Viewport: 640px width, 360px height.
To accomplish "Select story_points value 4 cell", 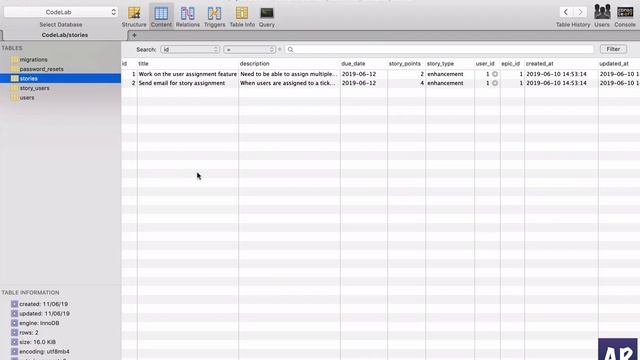I will point(406,83).
